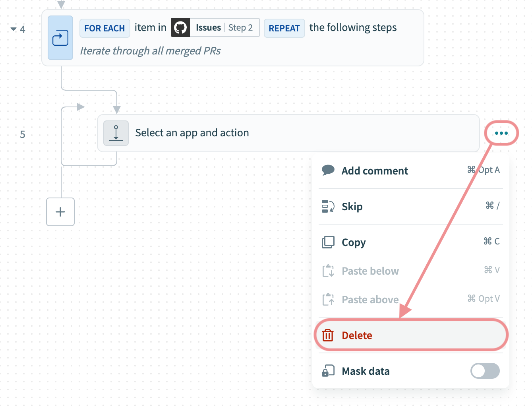The width and height of the screenshot is (532, 407).
Task: Choose Paste above menu option
Action: (x=370, y=300)
